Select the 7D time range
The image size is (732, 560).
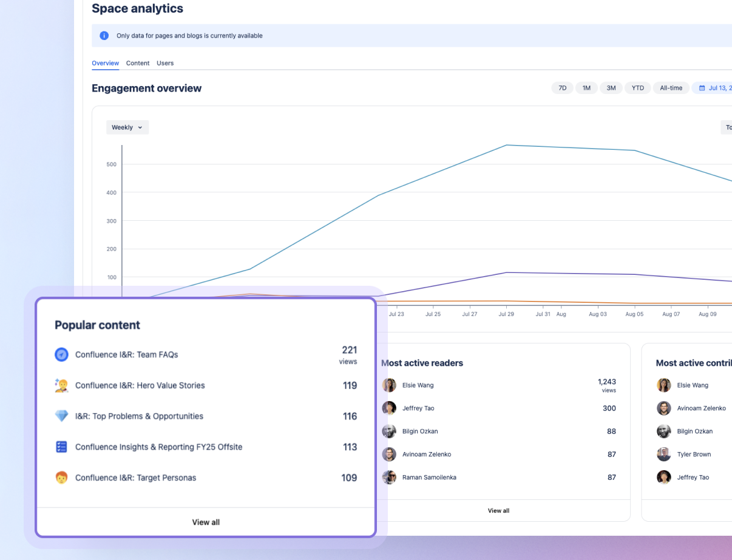pyautogui.click(x=563, y=88)
